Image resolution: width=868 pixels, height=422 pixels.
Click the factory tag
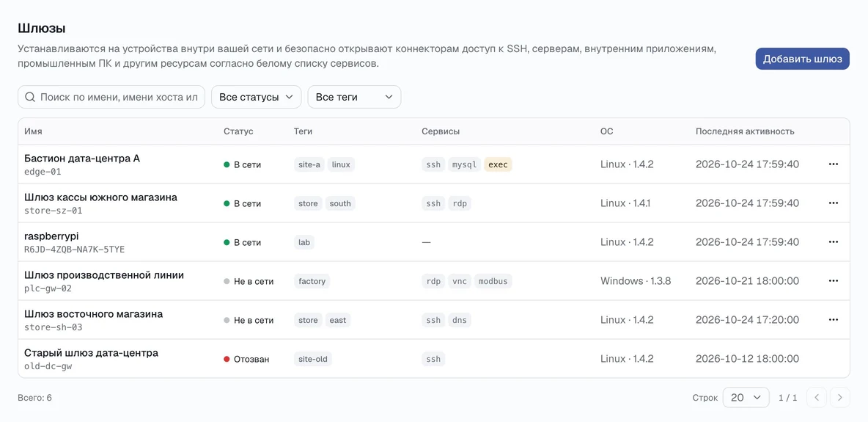click(x=312, y=281)
